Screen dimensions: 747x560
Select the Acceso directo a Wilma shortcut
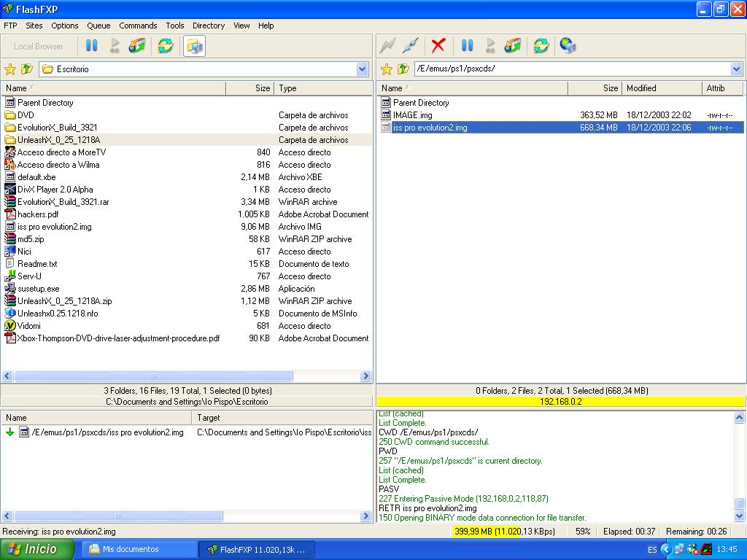tap(58, 164)
